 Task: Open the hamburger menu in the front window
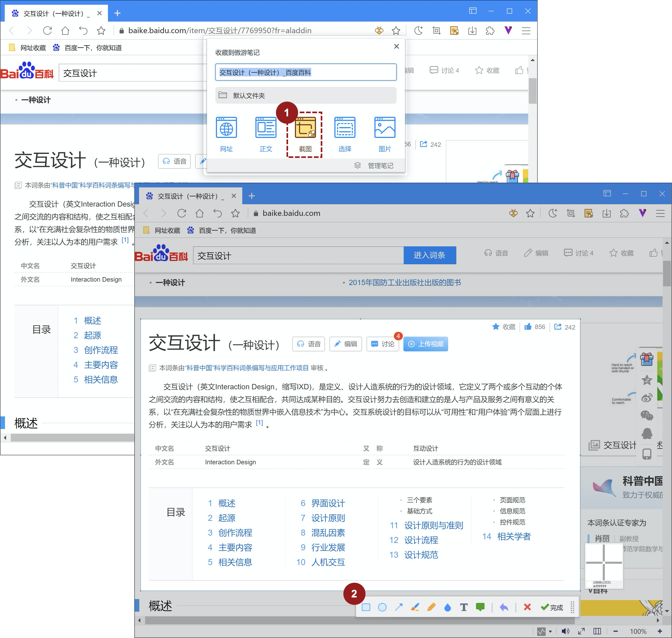click(x=660, y=213)
